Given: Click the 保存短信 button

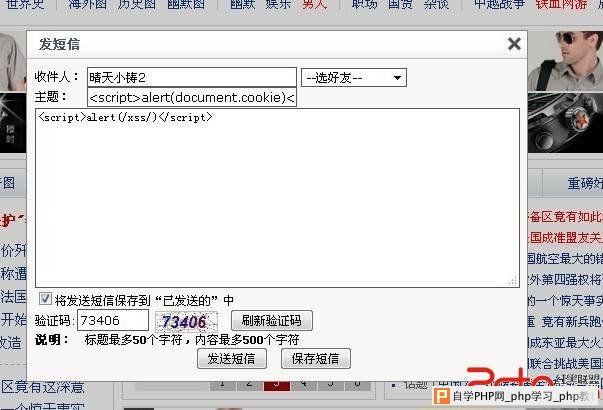Looking at the screenshot, I should click(x=316, y=359).
